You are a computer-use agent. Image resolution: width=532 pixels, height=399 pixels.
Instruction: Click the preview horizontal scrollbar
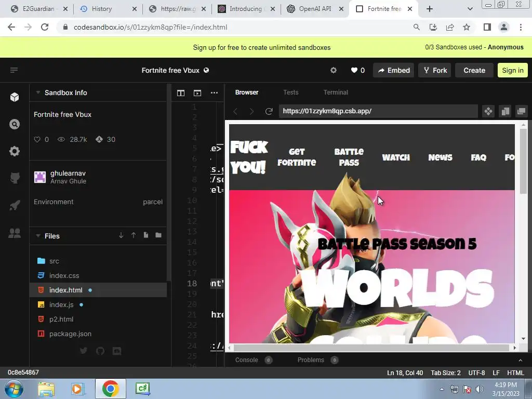[372, 348]
